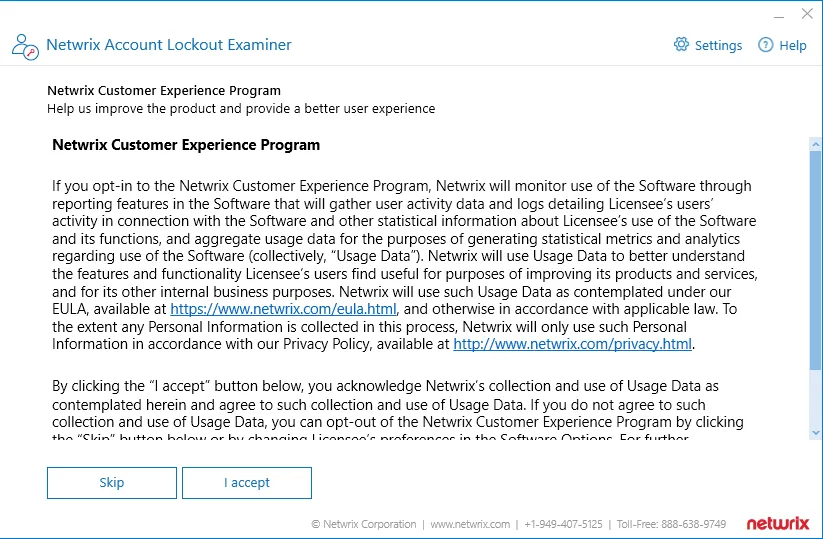Minimize the Netwrix window

(x=779, y=16)
